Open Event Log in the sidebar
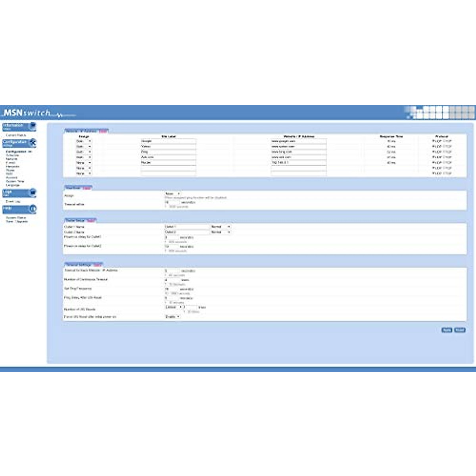Screen dimensions: 476x476 (x=13, y=202)
